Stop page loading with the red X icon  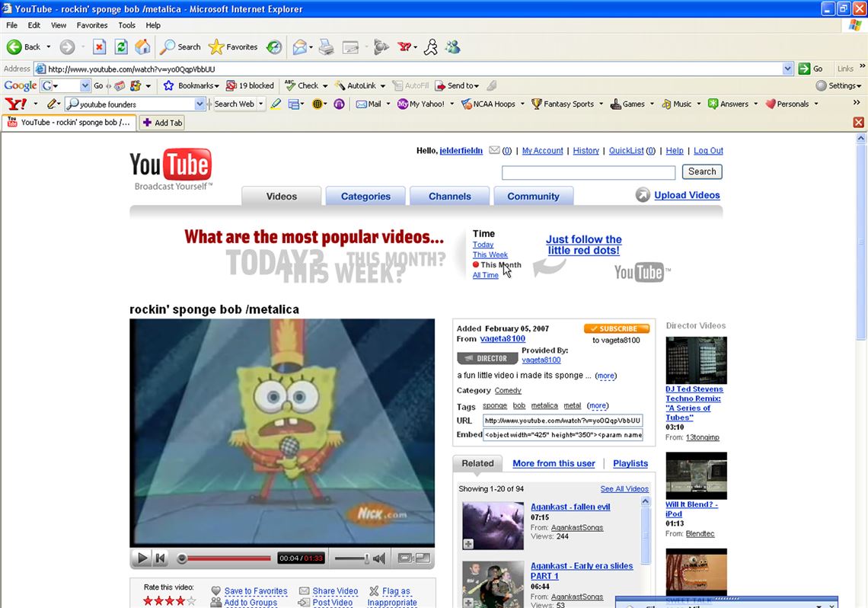pyautogui.click(x=99, y=47)
